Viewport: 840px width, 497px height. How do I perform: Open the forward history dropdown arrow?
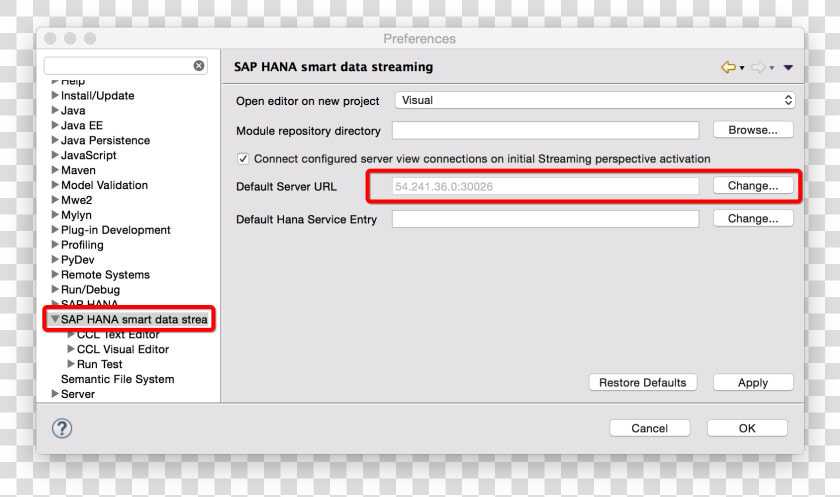coord(772,68)
